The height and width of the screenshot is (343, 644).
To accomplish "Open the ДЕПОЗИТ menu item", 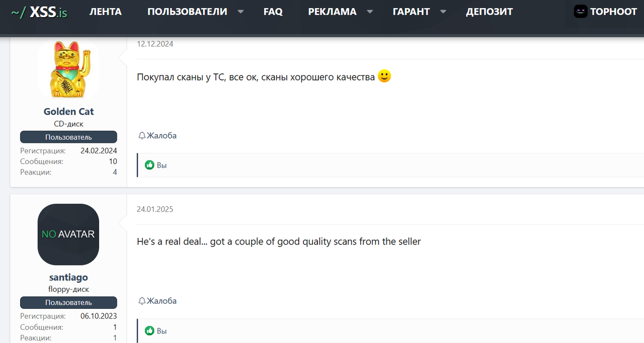I will point(489,12).
